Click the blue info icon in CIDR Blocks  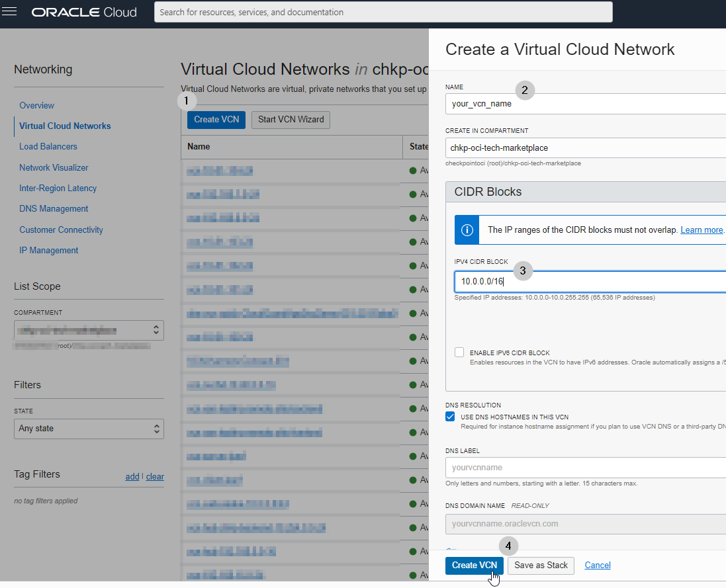pyautogui.click(x=467, y=230)
